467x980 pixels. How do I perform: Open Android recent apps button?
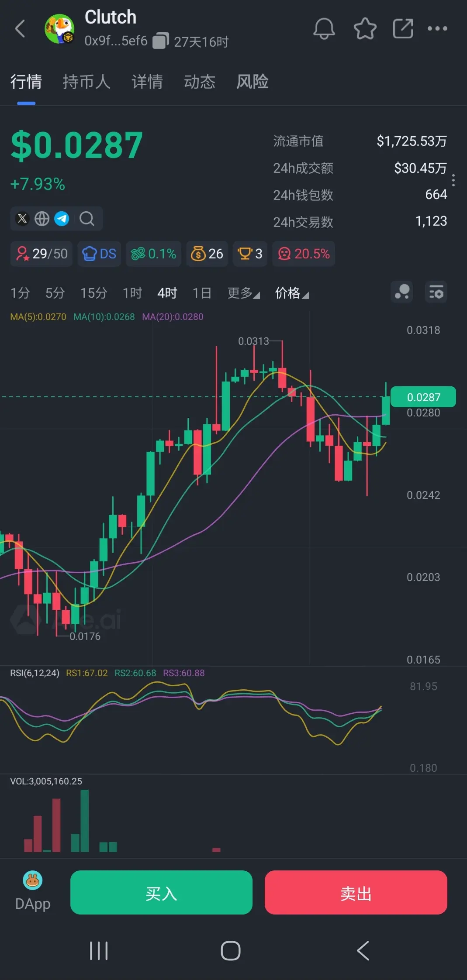tap(99, 950)
